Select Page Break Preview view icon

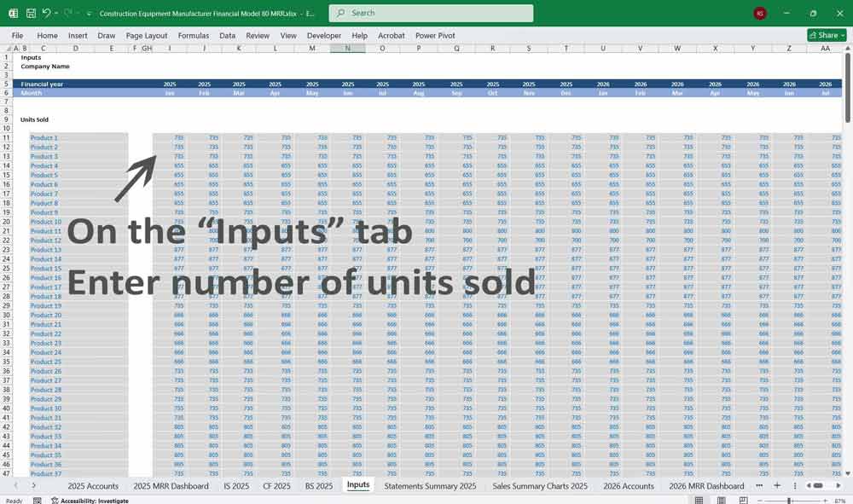point(742,501)
